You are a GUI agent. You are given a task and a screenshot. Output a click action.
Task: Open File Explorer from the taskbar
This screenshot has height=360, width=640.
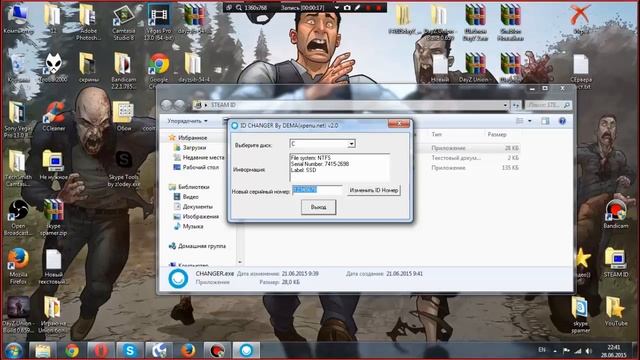pos(42,351)
